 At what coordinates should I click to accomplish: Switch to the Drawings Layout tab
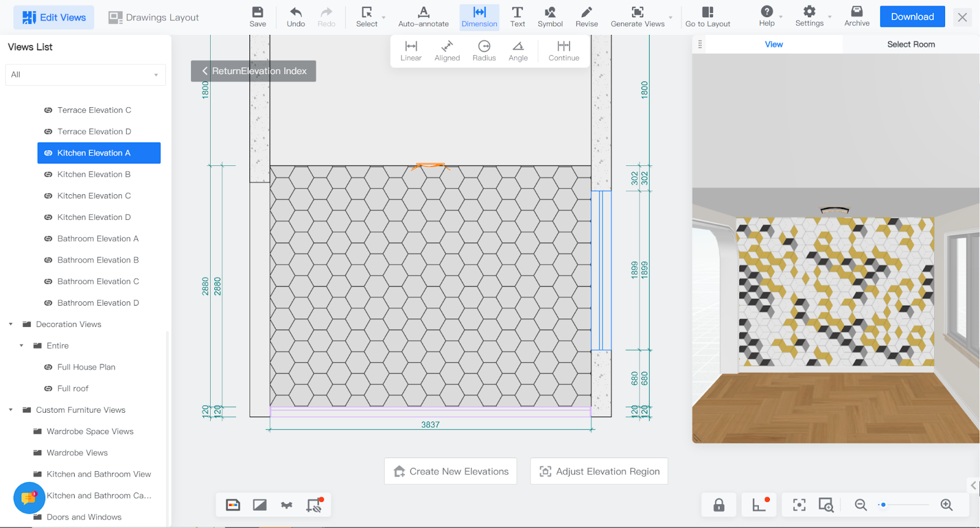point(154,17)
